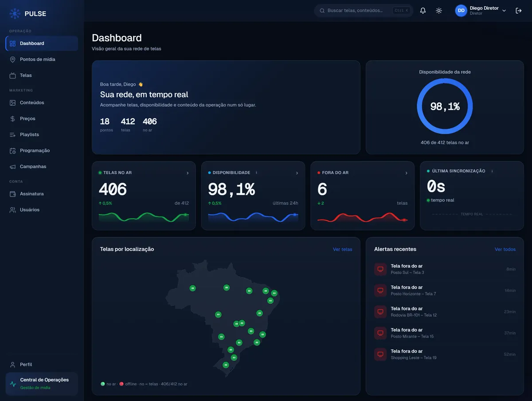532x401 pixels.
Task: Click the Ver todos link
Action: [505, 249]
